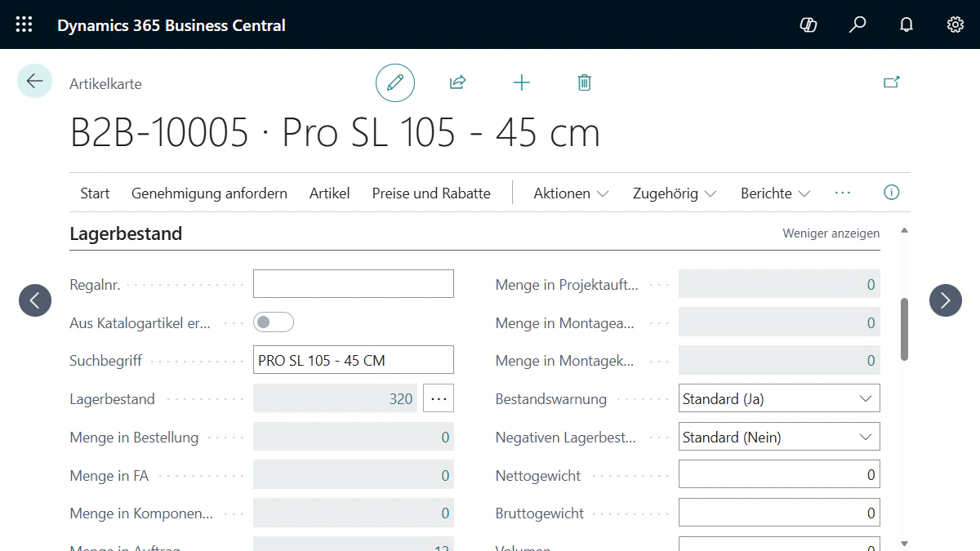
Task: Click the share icon
Action: pyautogui.click(x=458, y=82)
